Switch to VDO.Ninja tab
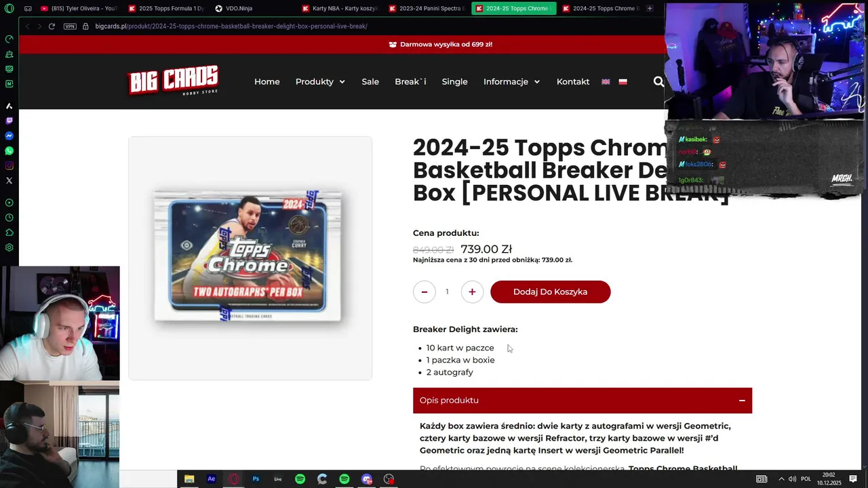This screenshot has width=868, height=488. pyautogui.click(x=252, y=8)
